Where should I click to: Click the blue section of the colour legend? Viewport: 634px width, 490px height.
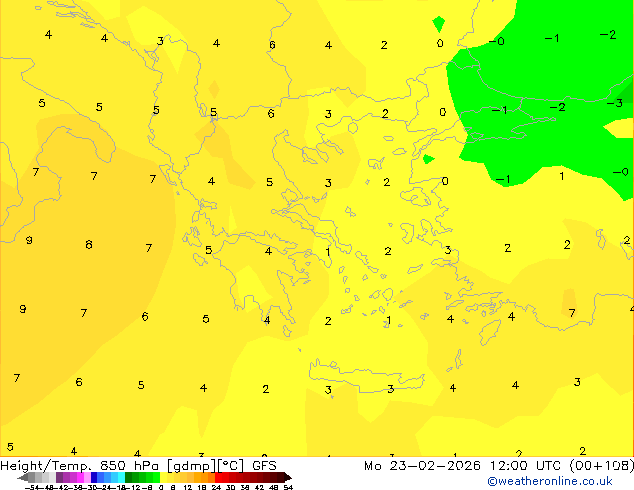(108, 477)
